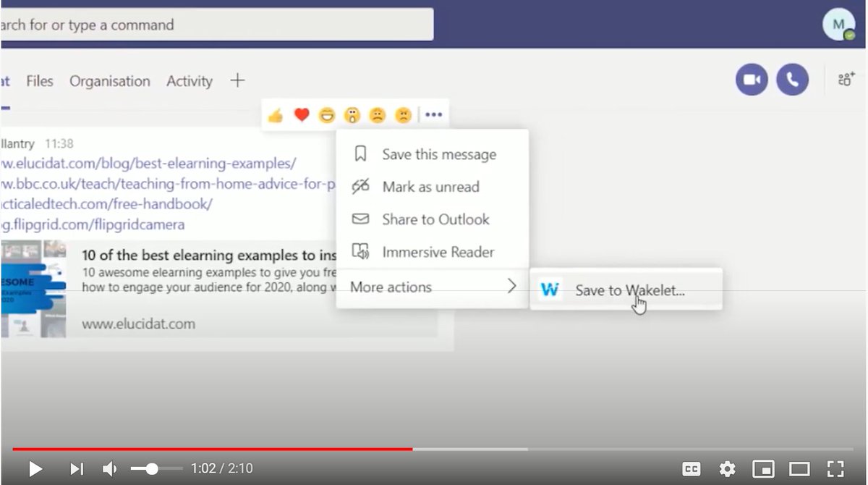Seek using the red video progress bar
This screenshot has height=485, width=868.
[x=212, y=449]
